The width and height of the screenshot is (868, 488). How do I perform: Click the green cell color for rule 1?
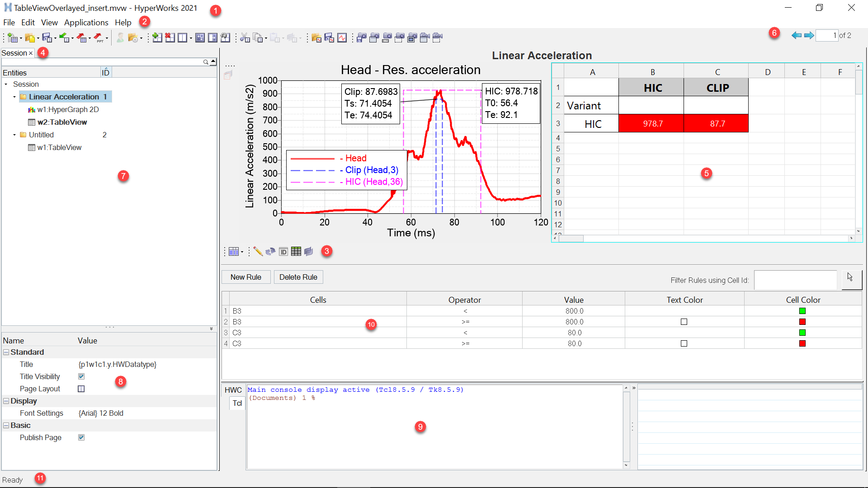click(802, 311)
